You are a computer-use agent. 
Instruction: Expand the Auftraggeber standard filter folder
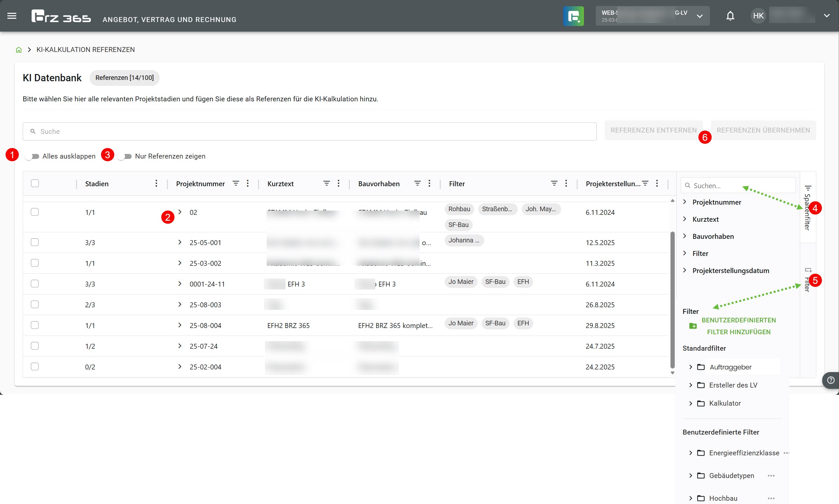tap(691, 367)
